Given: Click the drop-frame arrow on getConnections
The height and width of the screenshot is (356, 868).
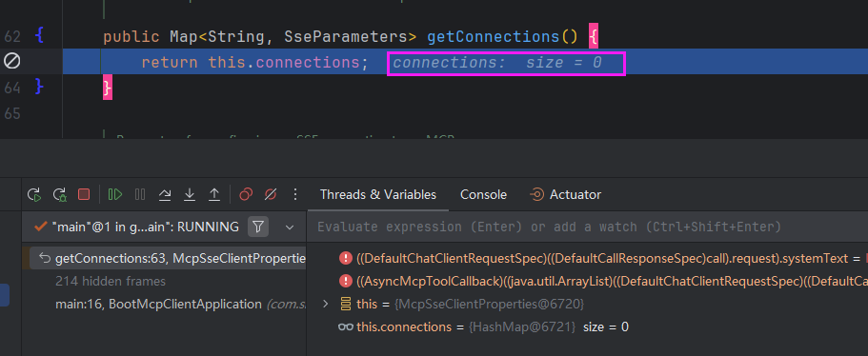Looking at the screenshot, I should point(45,258).
